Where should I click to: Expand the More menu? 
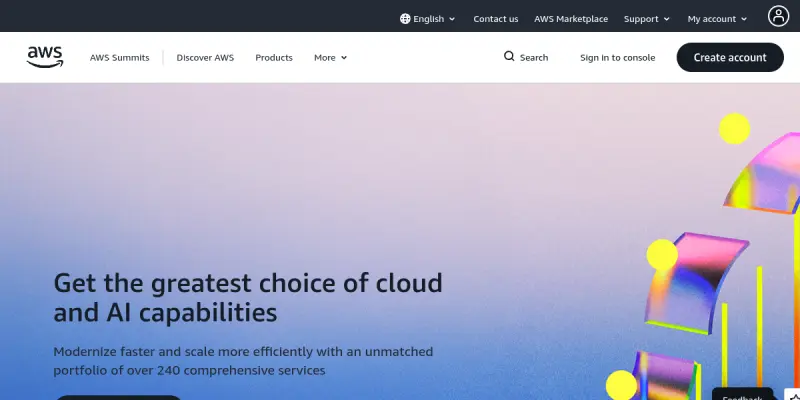[x=331, y=58]
